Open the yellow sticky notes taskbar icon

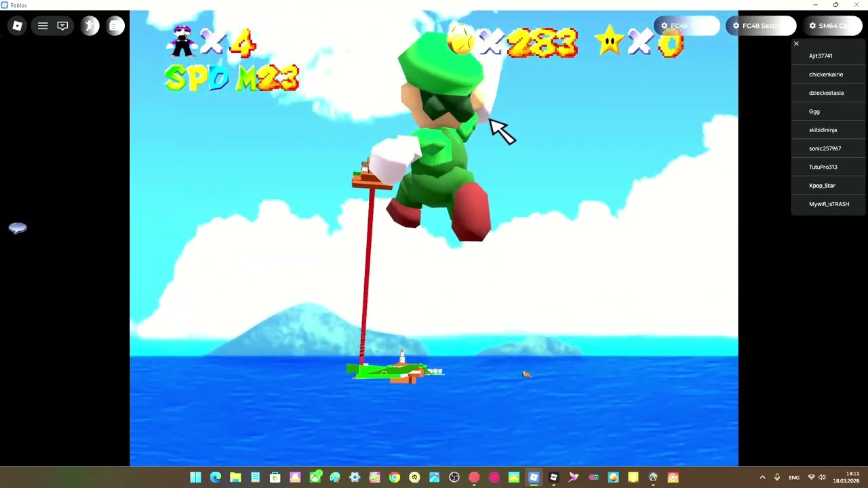click(633, 477)
